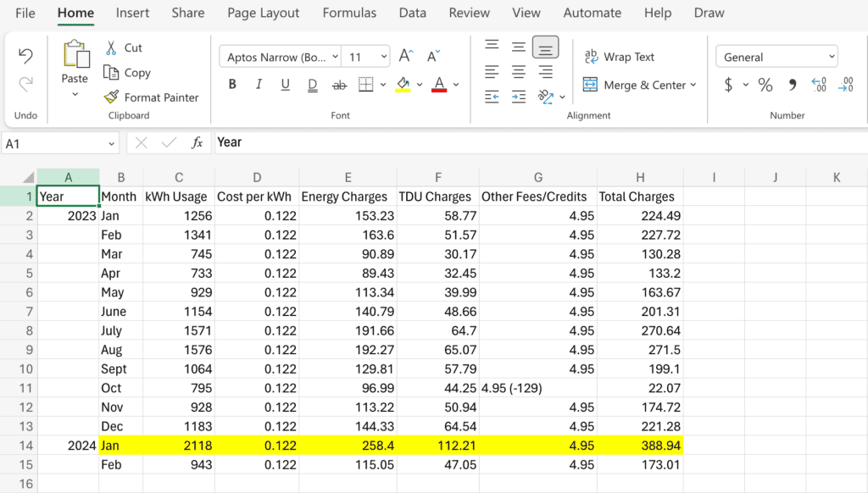Screen dimensions: 868x493
Task: Toggle italic formatting
Action: point(259,84)
